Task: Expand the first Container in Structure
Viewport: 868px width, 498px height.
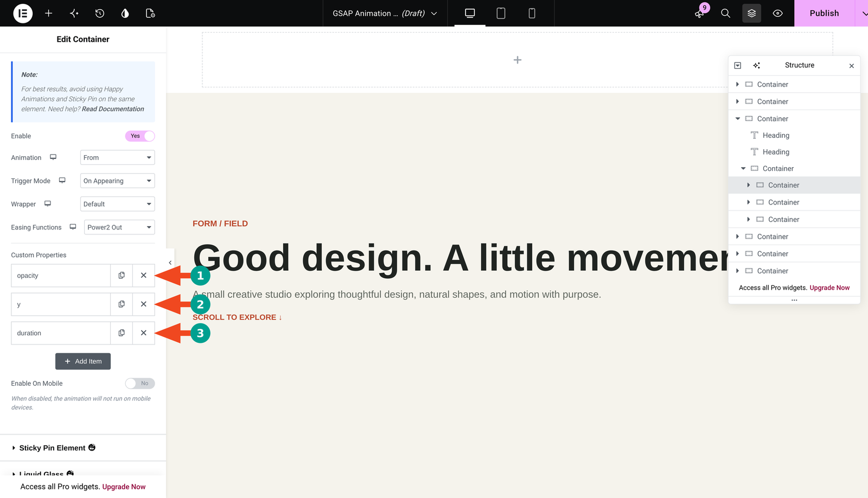Action: [x=737, y=84]
